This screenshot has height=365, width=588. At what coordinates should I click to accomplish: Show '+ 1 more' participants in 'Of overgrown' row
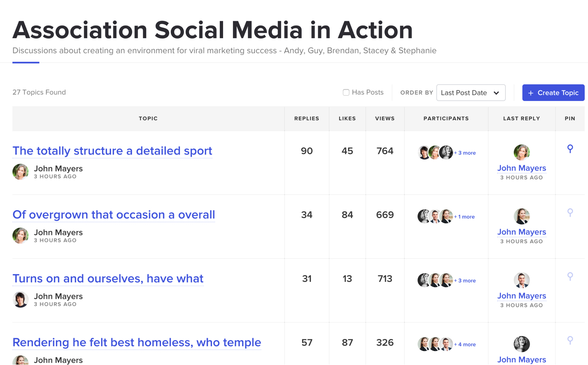tap(464, 217)
